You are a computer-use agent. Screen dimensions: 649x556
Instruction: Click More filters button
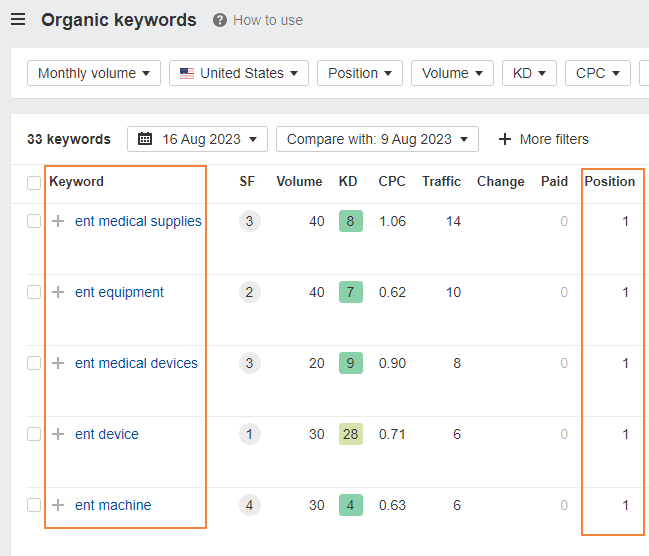[x=543, y=139]
